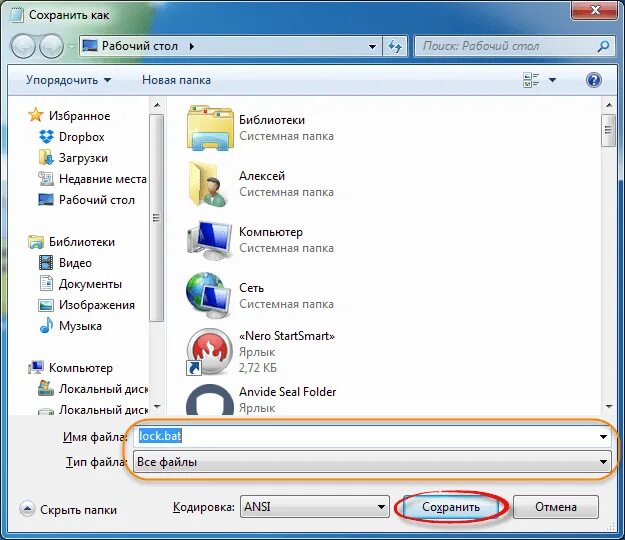Select the Музыка note icon
The height and width of the screenshot is (540, 625).
point(46,326)
